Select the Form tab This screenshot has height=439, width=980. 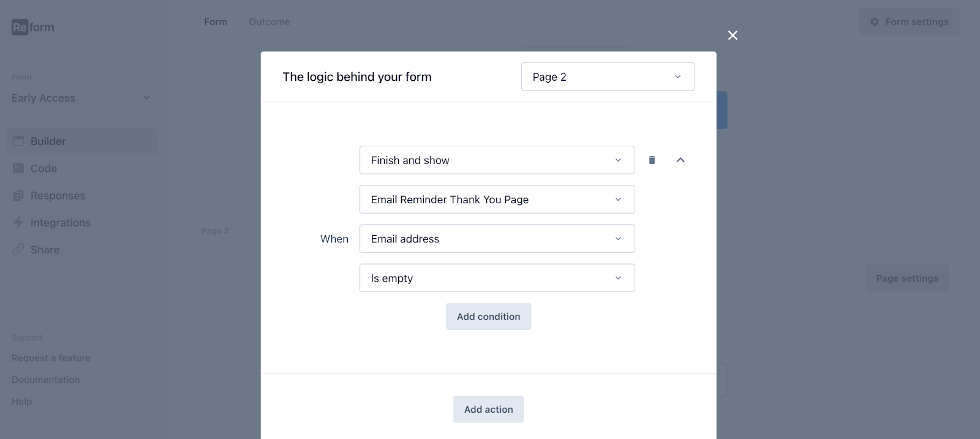pos(216,22)
